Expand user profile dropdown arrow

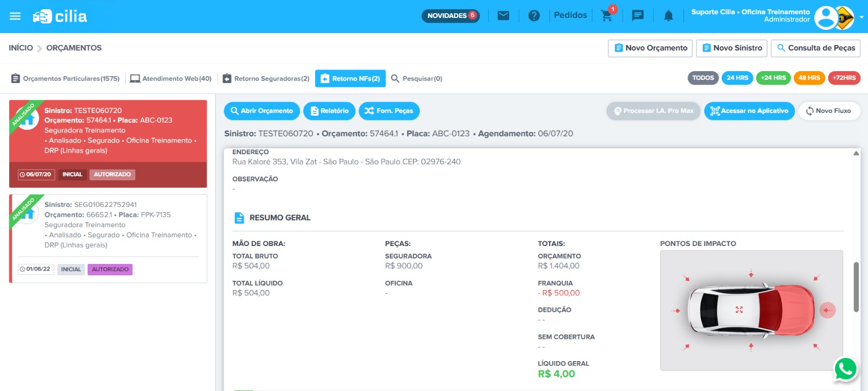point(861,17)
